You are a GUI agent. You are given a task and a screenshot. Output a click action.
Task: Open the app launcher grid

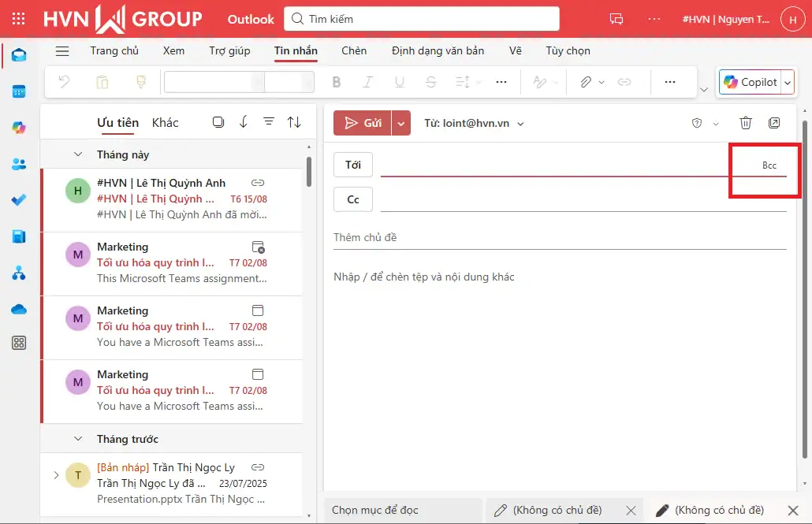(x=19, y=19)
